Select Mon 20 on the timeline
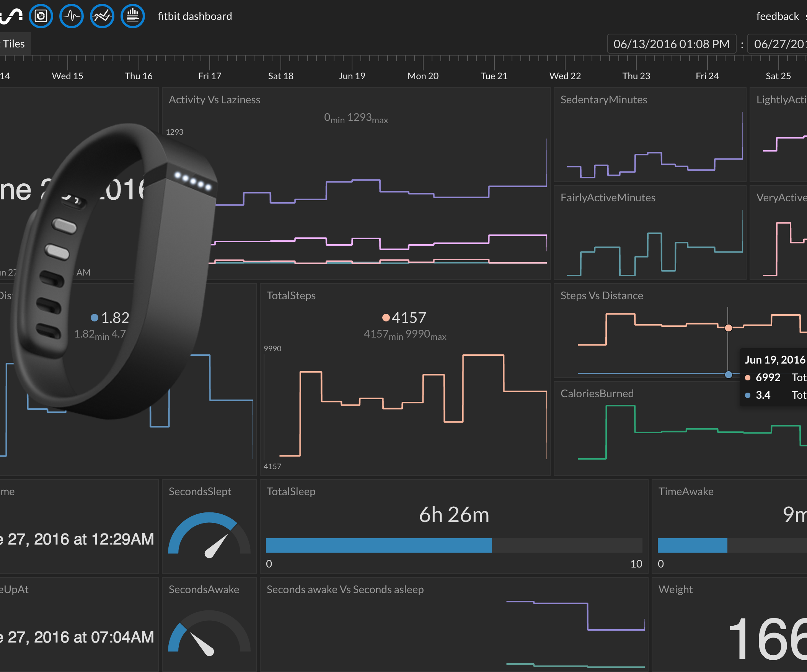Viewport: 807px width, 672px height. (x=423, y=76)
